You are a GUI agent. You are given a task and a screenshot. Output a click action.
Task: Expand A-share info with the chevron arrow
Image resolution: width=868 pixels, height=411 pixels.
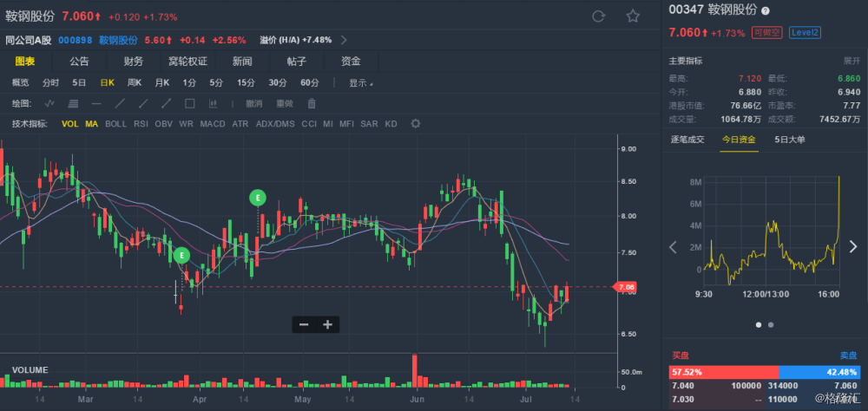pos(344,40)
